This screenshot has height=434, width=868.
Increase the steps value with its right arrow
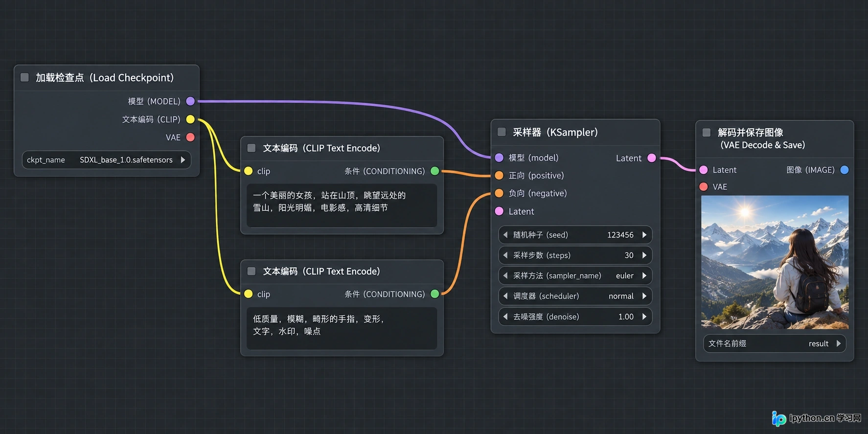(644, 255)
